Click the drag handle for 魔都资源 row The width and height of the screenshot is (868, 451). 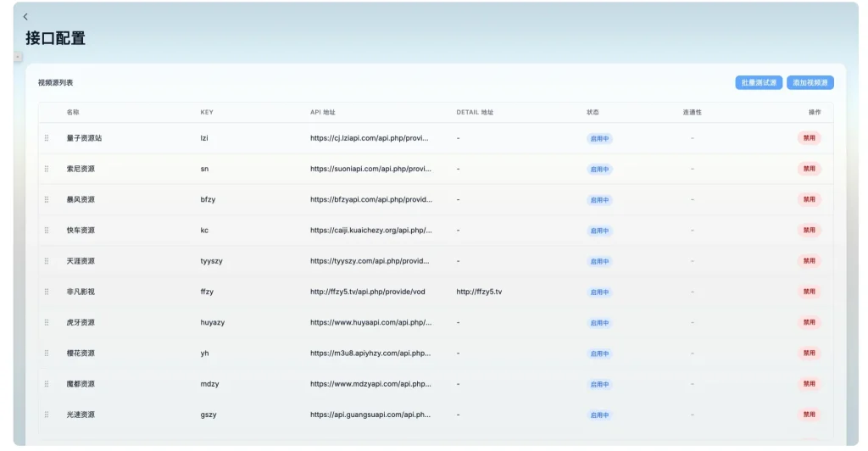tap(47, 383)
